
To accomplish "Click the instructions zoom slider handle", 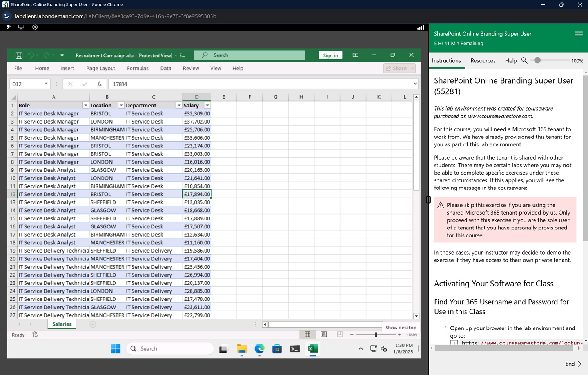I will pos(537,60).
